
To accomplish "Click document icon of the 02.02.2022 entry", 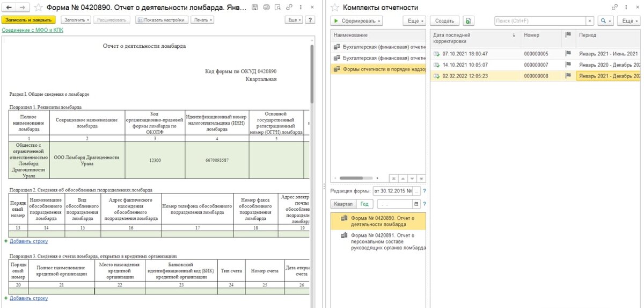I will (x=436, y=76).
